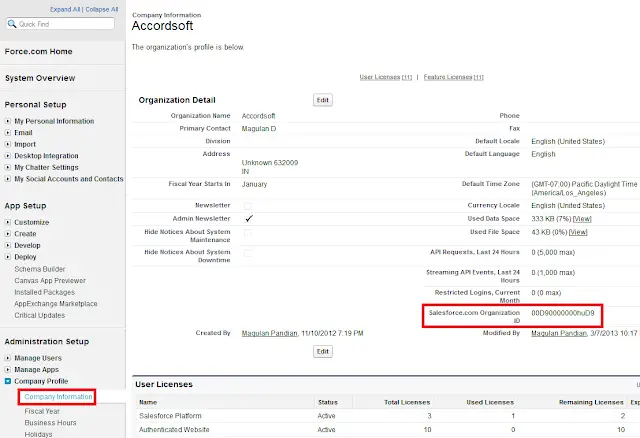Viewport: 640px width, 438px height.
Task: Open Created By Magulan Pandian link
Action: pos(269,334)
